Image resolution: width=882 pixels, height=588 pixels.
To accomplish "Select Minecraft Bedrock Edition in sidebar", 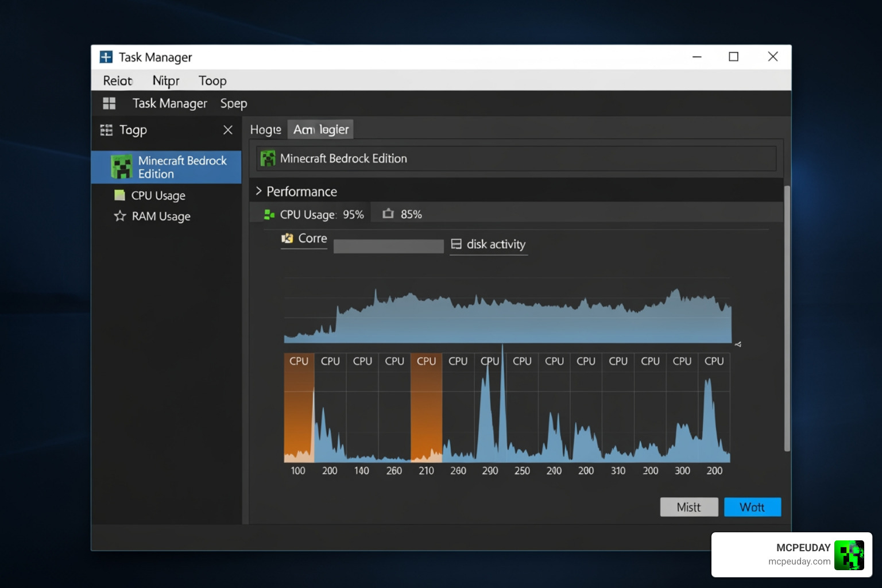I will 166,167.
